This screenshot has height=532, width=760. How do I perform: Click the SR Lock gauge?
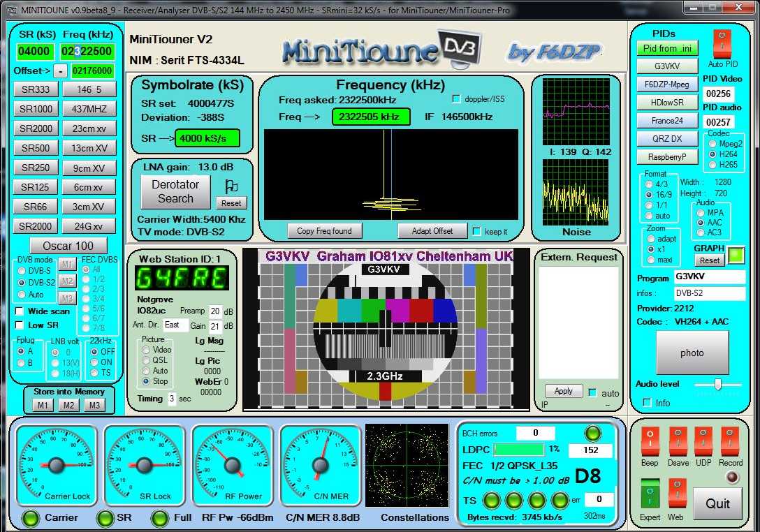click(145, 466)
